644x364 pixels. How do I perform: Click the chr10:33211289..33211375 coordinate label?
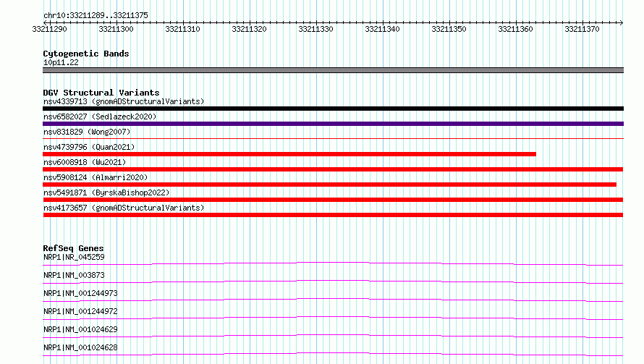point(96,15)
